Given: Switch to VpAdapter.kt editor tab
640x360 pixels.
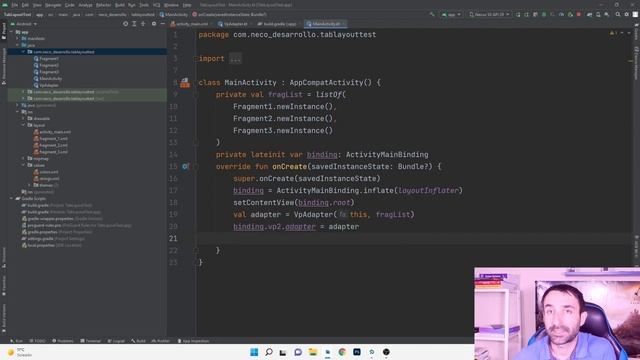Looking at the screenshot, I should [236, 24].
